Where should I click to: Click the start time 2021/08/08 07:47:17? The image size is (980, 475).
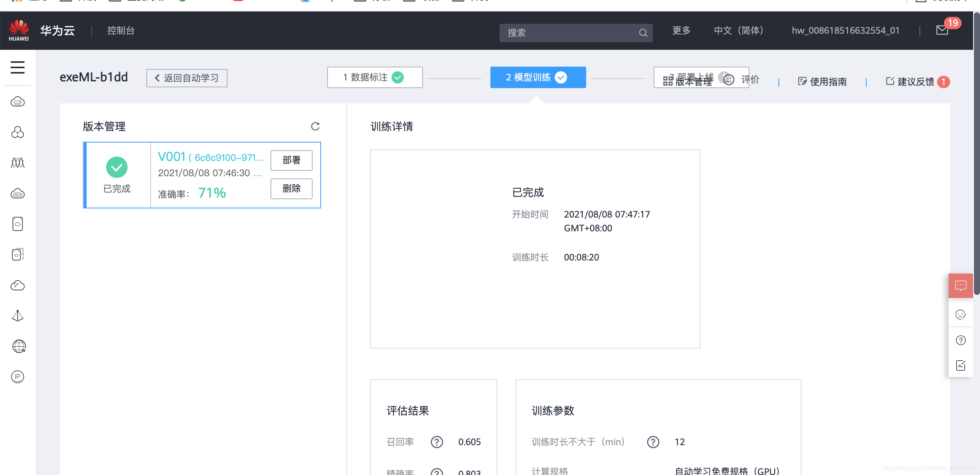pos(607,215)
